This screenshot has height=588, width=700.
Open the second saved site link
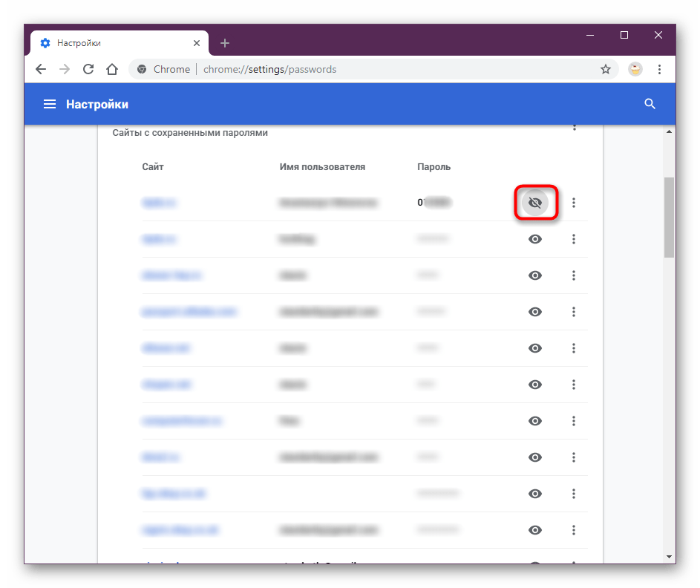(x=159, y=239)
